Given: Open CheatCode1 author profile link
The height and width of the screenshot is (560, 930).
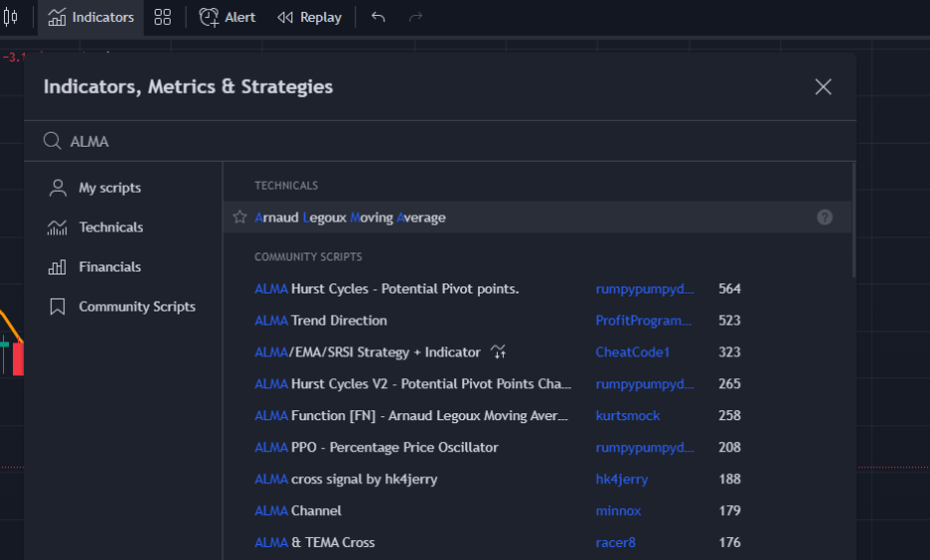Looking at the screenshot, I should click(632, 352).
